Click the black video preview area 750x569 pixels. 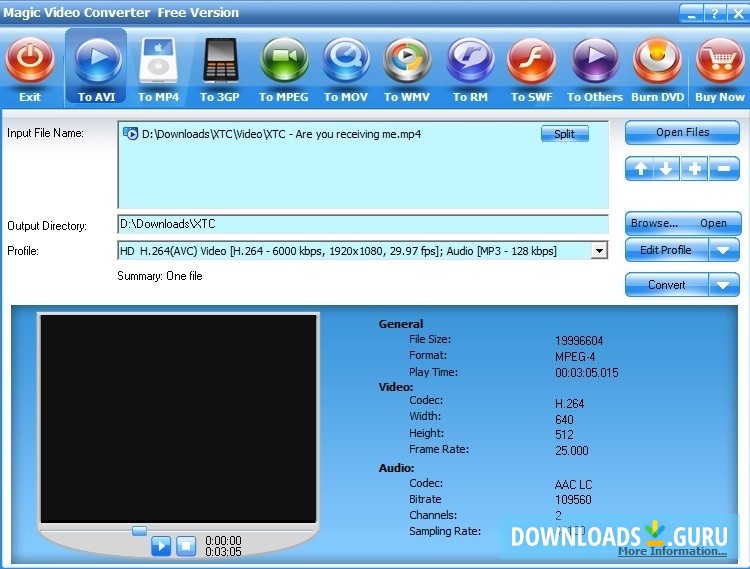point(178,418)
